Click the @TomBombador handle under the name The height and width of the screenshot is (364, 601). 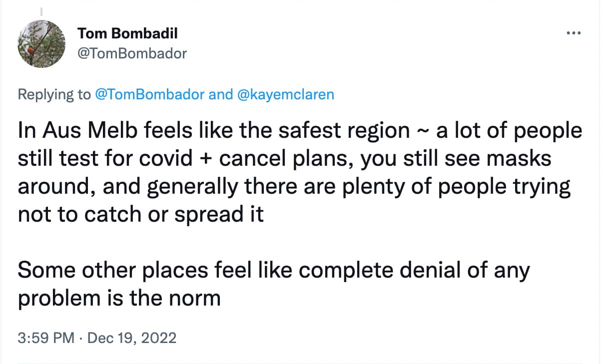coord(132,53)
